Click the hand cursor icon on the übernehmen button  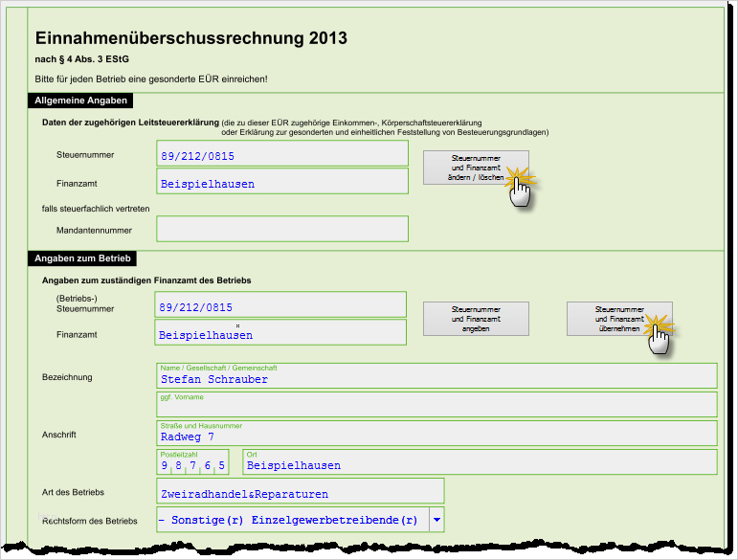(x=659, y=338)
